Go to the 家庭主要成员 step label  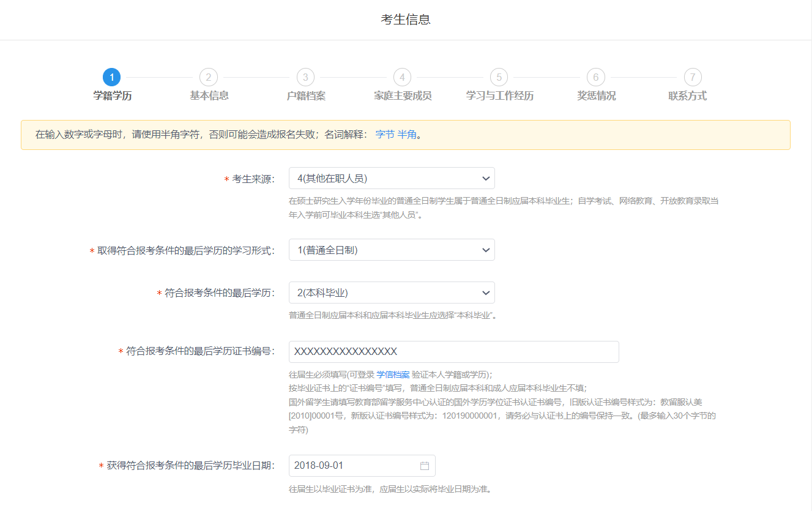(403, 96)
